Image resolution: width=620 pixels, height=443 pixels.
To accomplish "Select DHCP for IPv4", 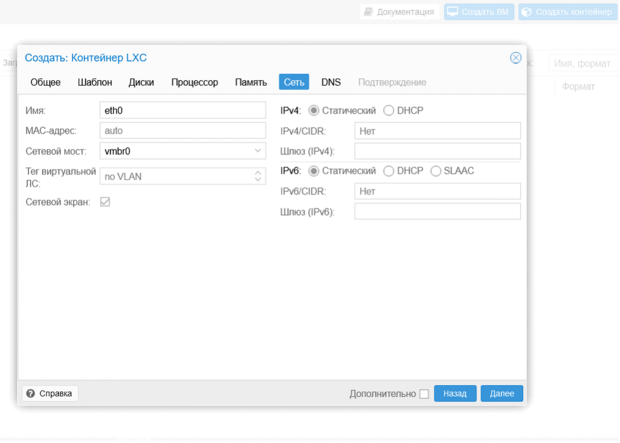I will (x=389, y=111).
